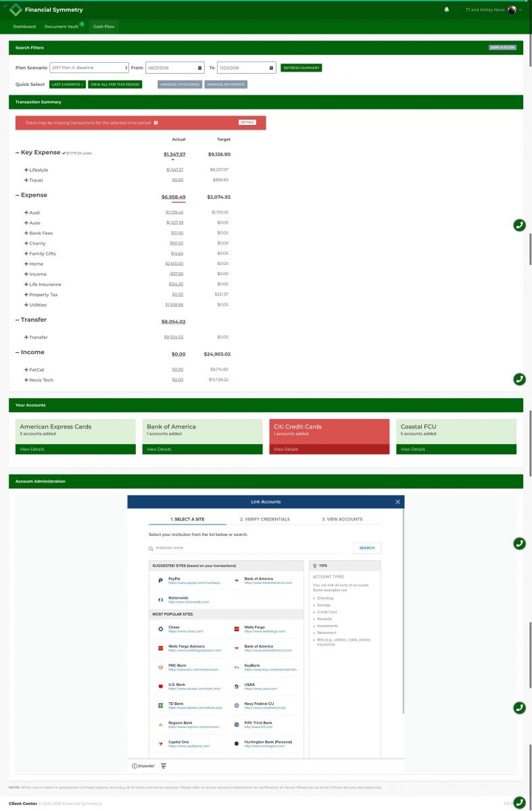The height and width of the screenshot is (811, 532).
Task: Click the help icon in missing transactions alert
Action: click(x=156, y=122)
